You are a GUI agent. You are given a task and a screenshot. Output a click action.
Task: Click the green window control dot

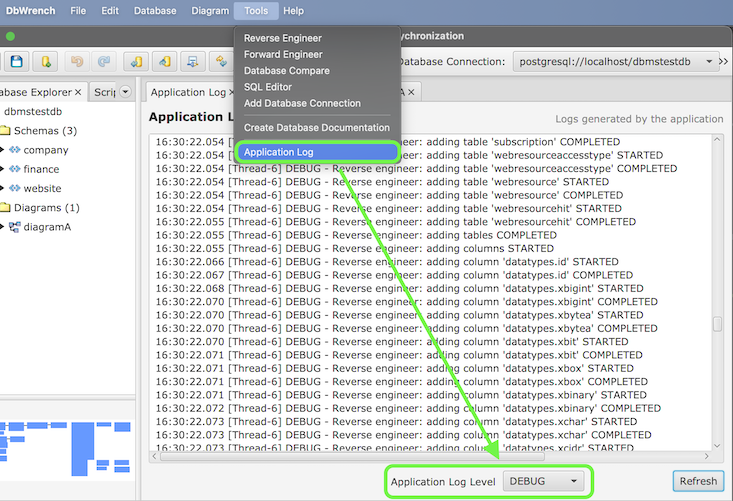(x=10, y=36)
